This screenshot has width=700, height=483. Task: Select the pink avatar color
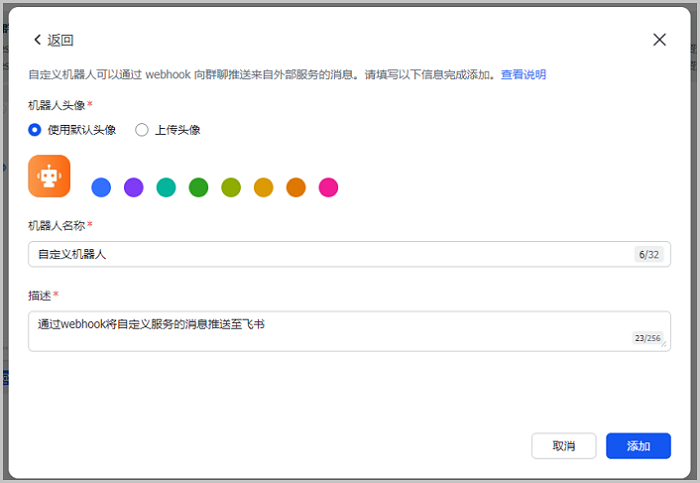tap(328, 187)
